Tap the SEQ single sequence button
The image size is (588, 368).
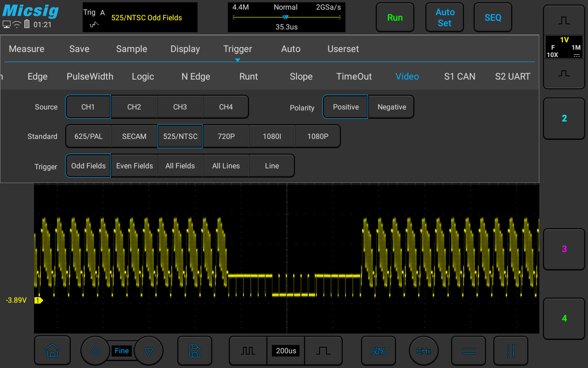point(493,17)
